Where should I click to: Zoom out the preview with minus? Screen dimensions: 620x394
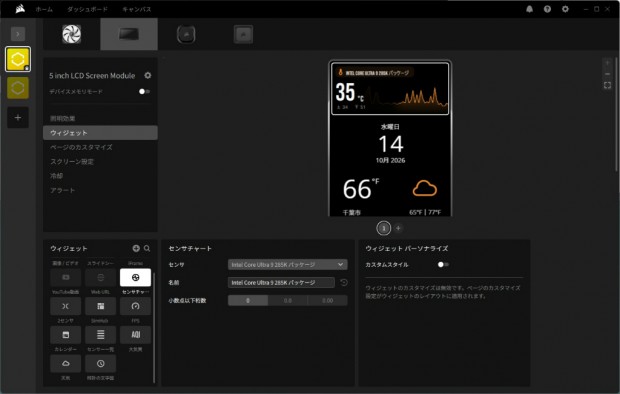pyautogui.click(x=607, y=74)
